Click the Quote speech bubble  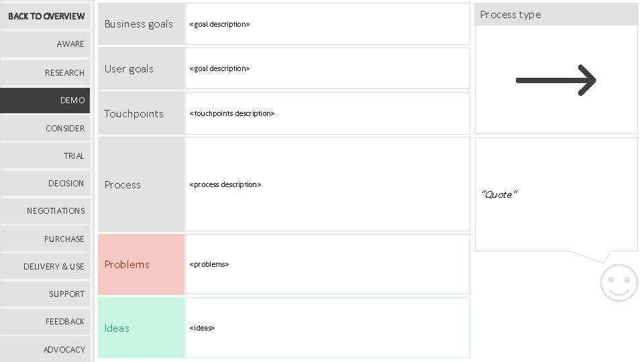pyautogui.click(x=555, y=194)
